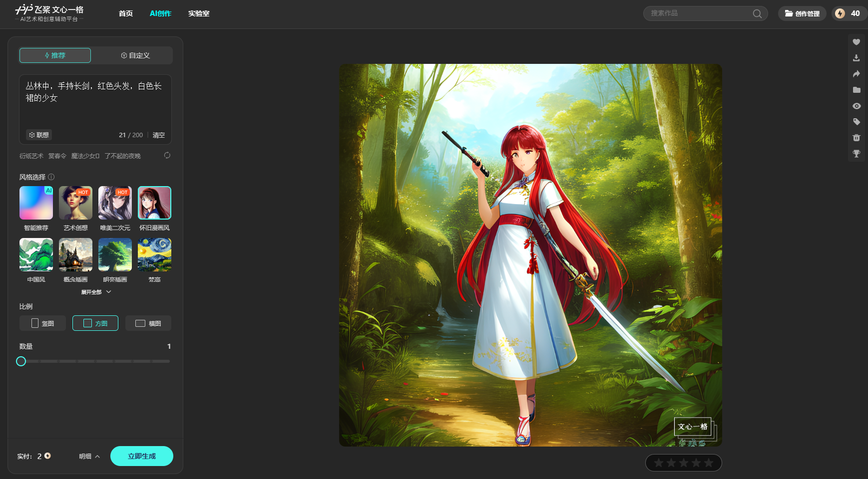This screenshot has height=479, width=868.
Task: Click 立即生成 to generate the image
Action: coord(142,456)
